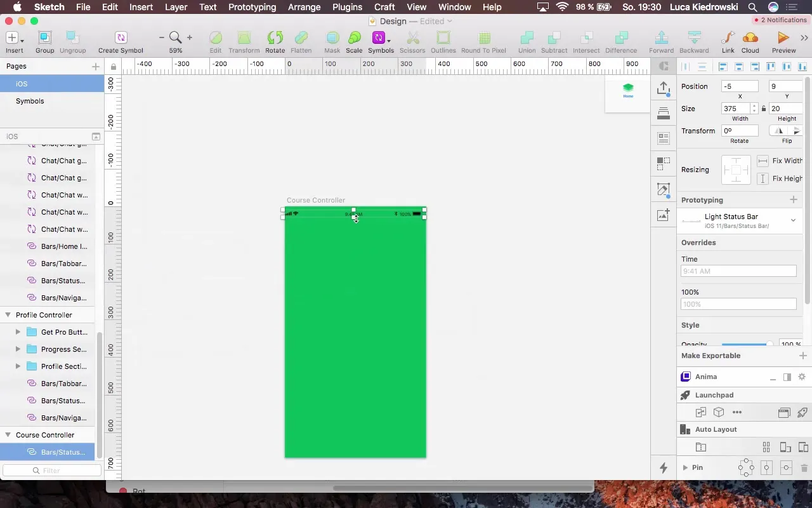Toggle Fix Width resizing option
Image resolution: width=812 pixels, height=508 pixels.
click(x=763, y=161)
